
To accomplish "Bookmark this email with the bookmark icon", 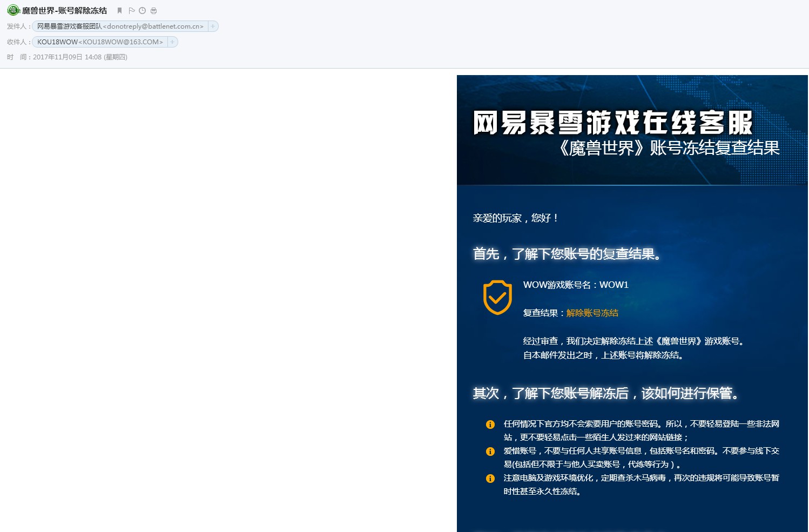I will pyautogui.click(x=120, y=11).
